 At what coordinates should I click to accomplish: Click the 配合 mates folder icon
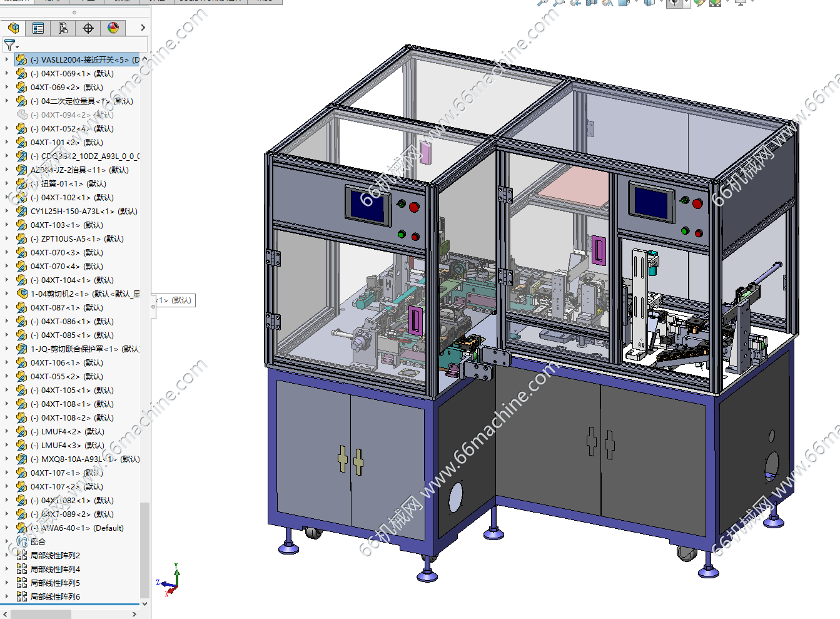coord(21,541)
